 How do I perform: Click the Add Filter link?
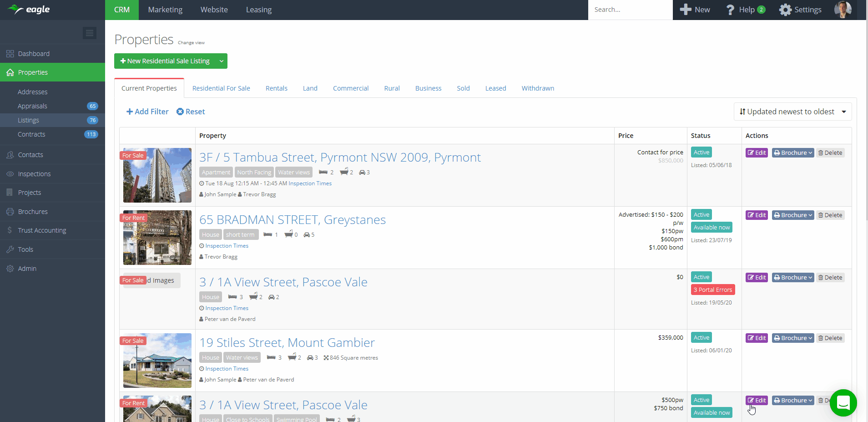(147, 112)
